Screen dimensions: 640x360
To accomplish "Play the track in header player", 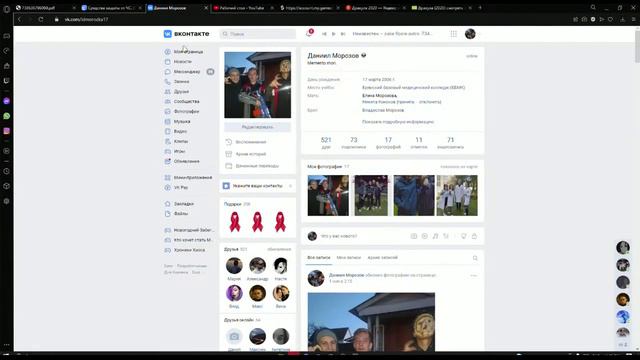I will [333, 34].
